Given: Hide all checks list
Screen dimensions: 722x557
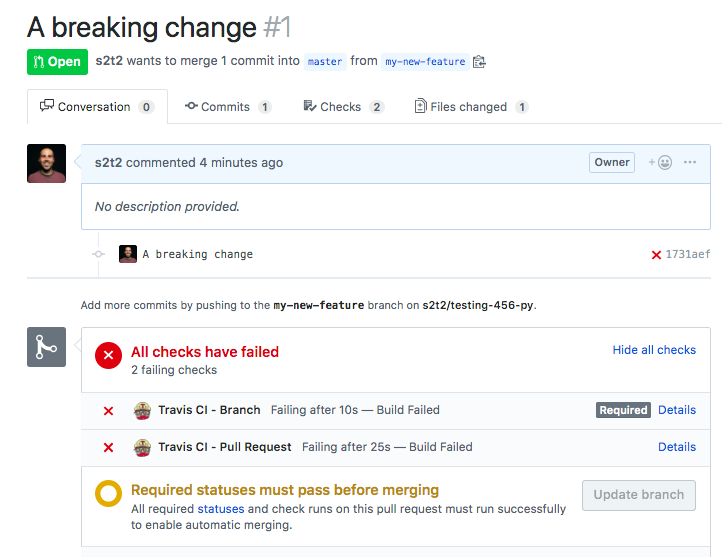Looking at the screenshot, I should [x=654, y=350].
